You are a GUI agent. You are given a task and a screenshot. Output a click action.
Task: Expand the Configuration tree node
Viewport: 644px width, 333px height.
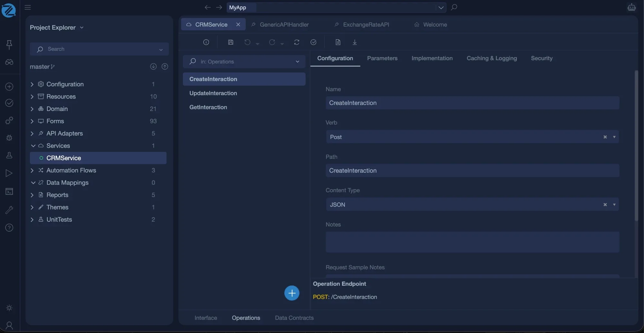[32, 84]
